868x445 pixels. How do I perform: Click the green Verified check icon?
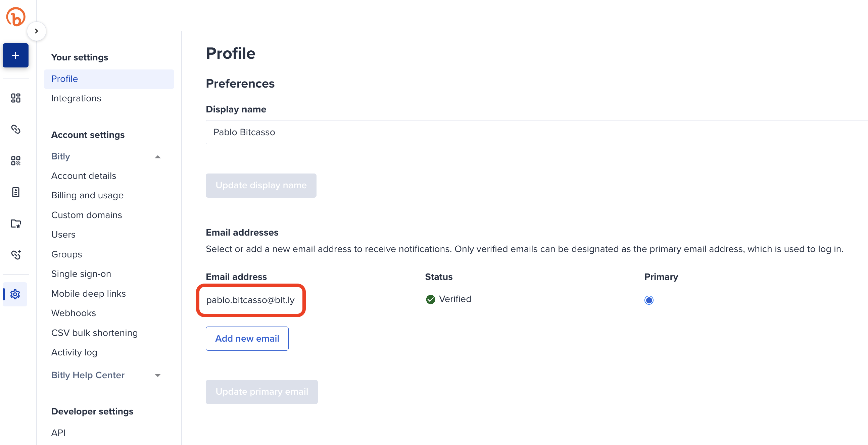click(x=430, y=299)
